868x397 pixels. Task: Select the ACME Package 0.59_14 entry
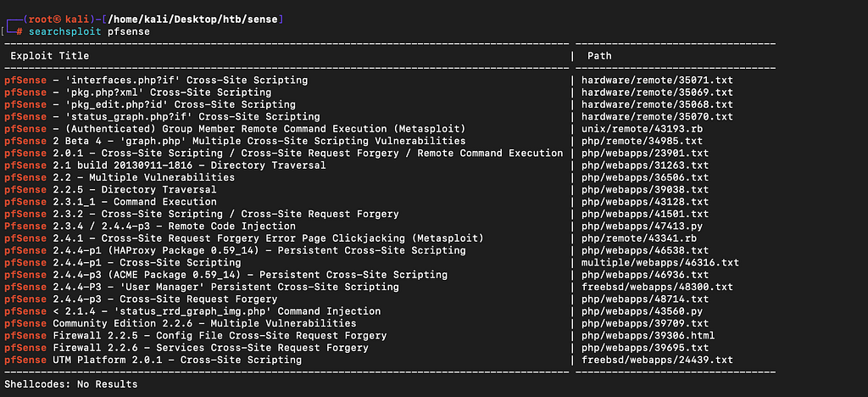coord(225,275)
